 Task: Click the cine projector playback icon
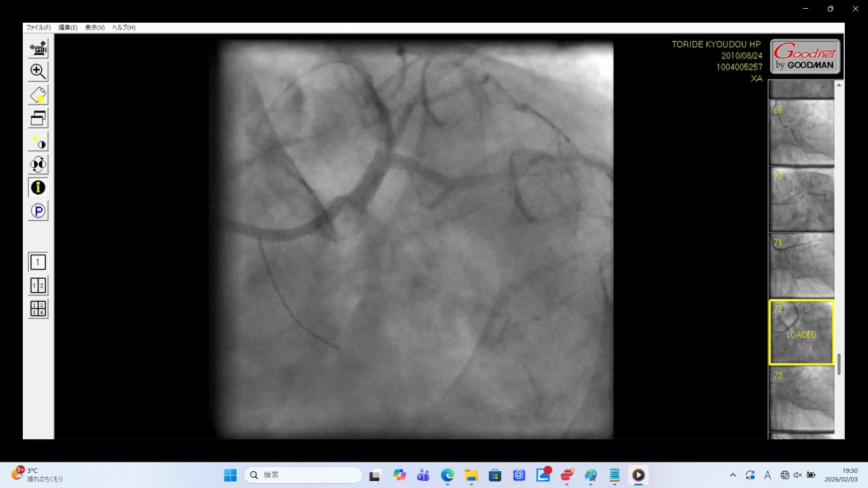click(x=38, y=48)
